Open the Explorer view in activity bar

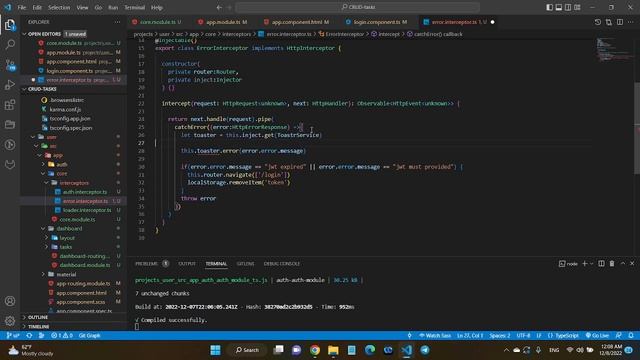coord(10,25)
